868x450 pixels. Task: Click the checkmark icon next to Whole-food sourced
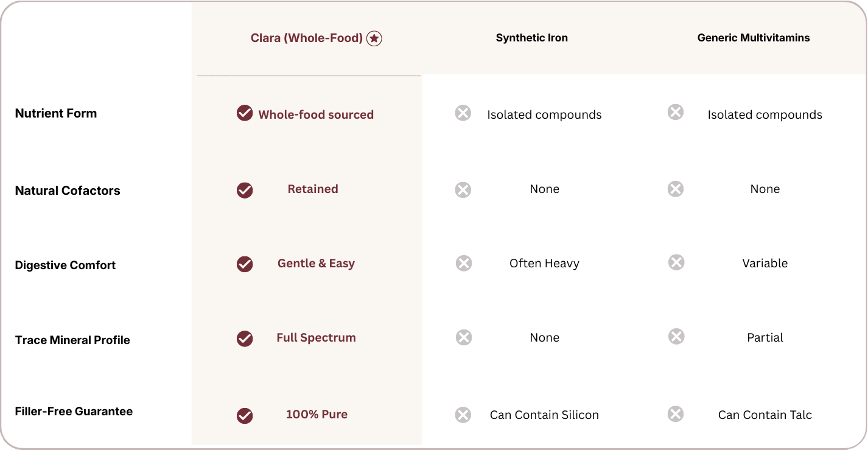tap(245, 113)
